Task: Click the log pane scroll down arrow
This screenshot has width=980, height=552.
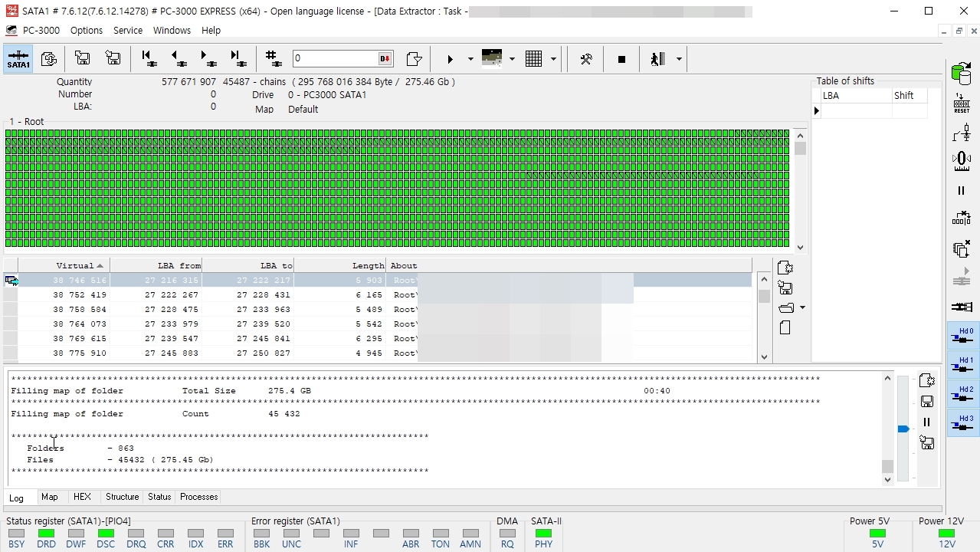Action: tap(888, 480)
